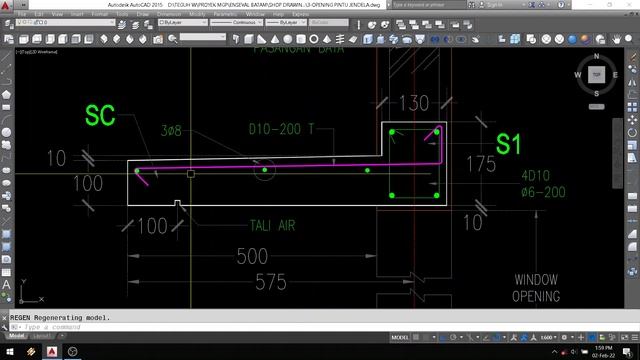Close the command line window
The image size is (640, 360).
click(4, 318)
